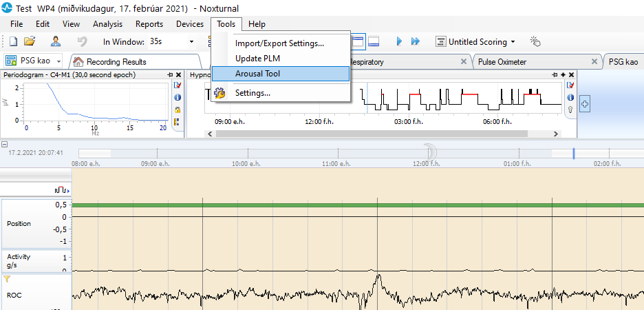Screen dimensions: 644x310
Task: Click the new recording blank page icon
Action: pos(12,41)
